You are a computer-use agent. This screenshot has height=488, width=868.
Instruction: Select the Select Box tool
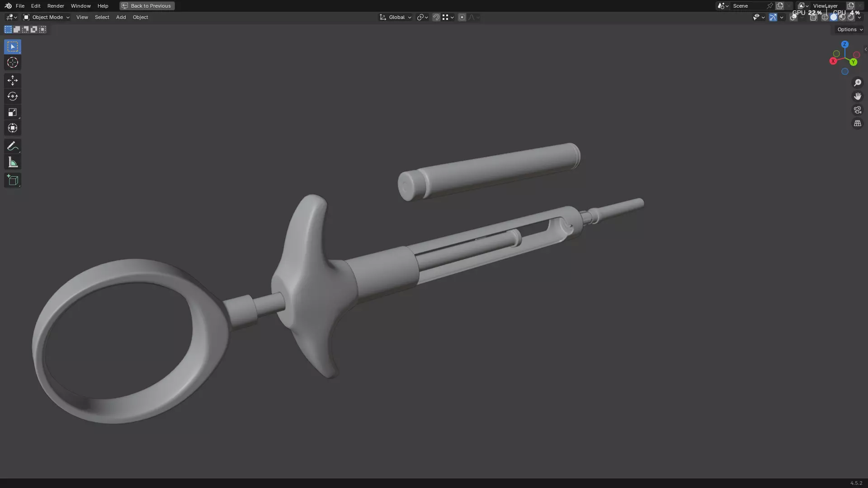(12, 47)
